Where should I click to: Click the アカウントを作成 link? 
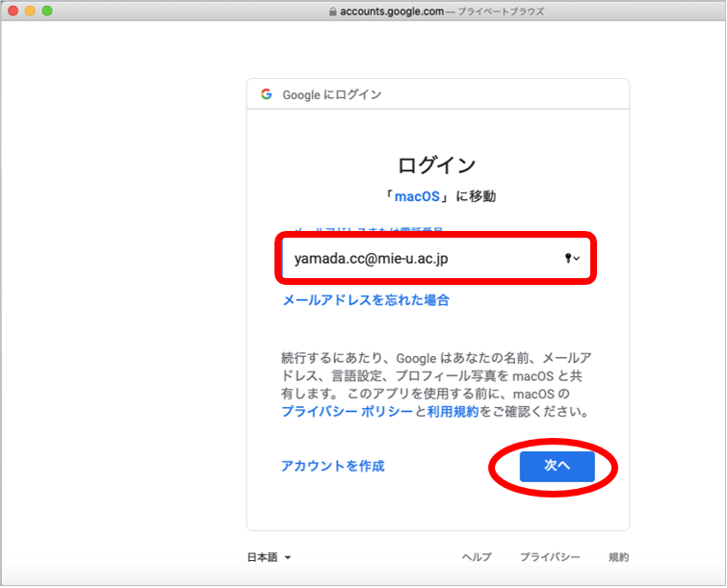(333, 466)
